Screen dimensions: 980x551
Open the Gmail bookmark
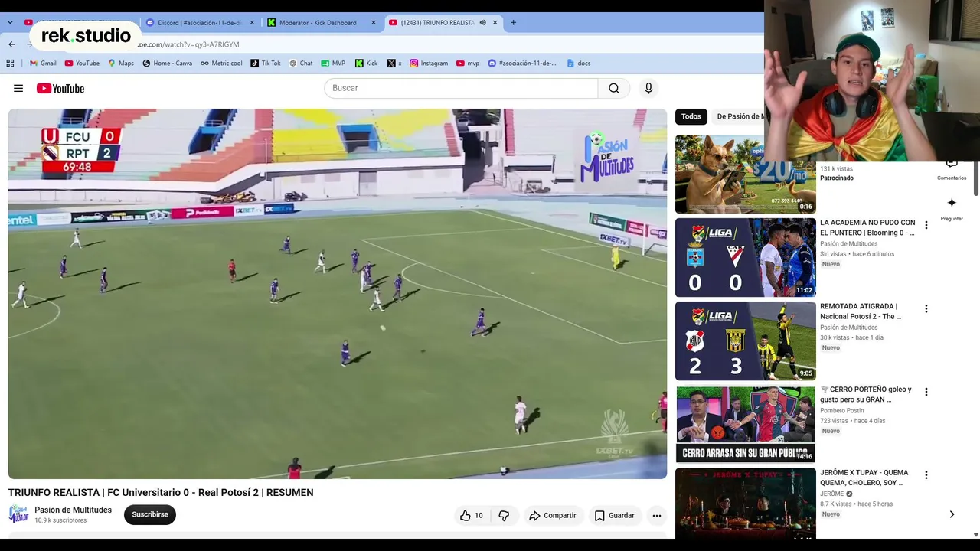tap(43, 64)
